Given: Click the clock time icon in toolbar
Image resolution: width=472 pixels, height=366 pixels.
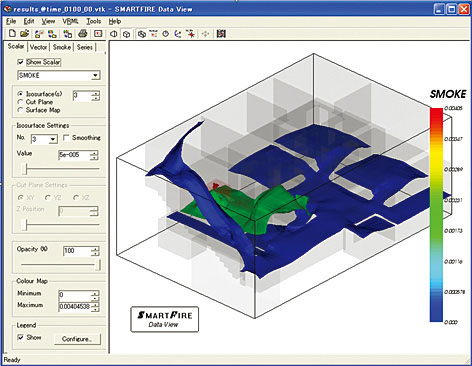Looking at the screenshot, I should pyautogui.click(x=166, y=34).
